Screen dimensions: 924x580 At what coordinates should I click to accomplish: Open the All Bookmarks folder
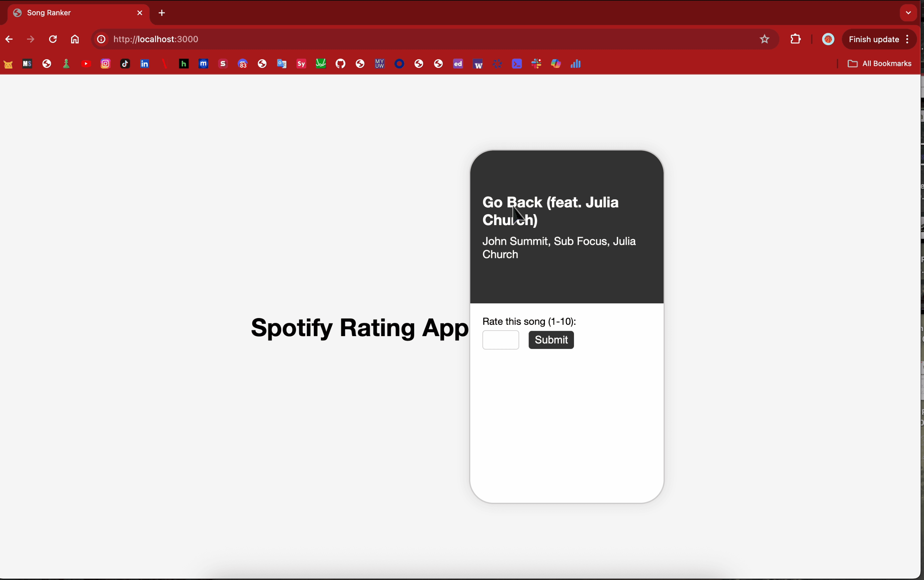879,64
